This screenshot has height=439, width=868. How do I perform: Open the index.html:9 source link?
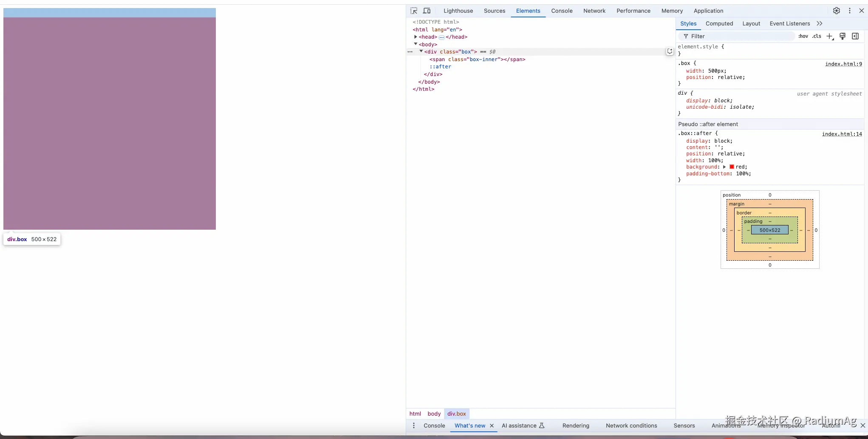pyautogui.click(x=843, y=64)
